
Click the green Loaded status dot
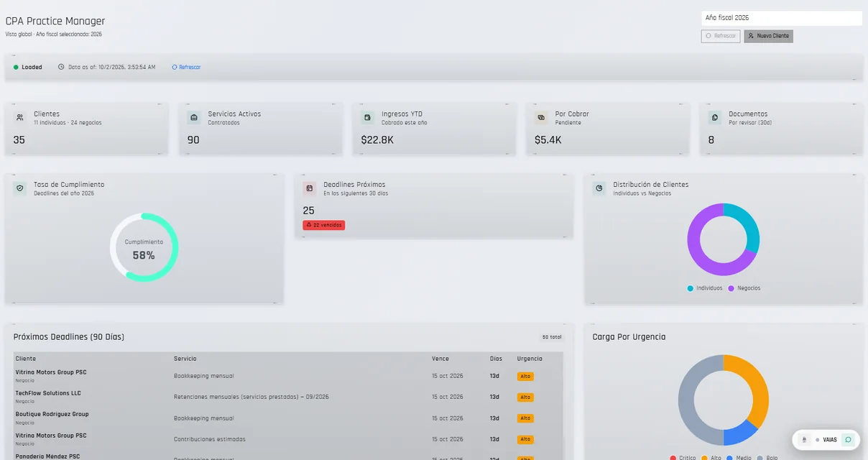click(x=16, y=67)
